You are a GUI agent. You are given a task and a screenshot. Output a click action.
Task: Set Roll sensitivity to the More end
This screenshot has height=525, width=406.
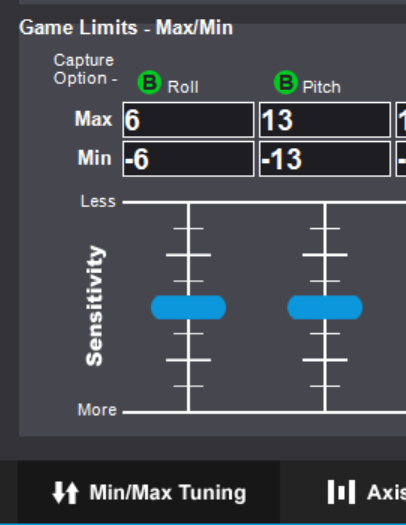[x=188, y=410]
